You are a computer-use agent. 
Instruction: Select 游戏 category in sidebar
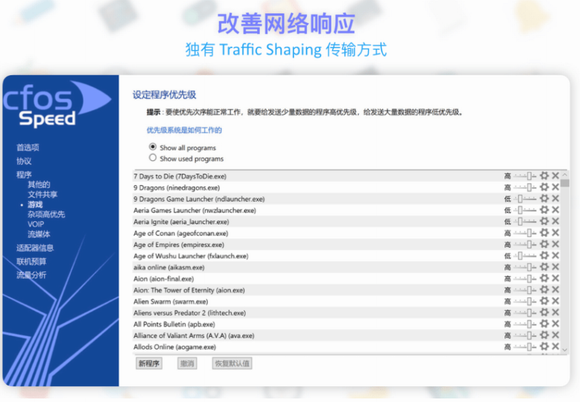coord(35,205)
